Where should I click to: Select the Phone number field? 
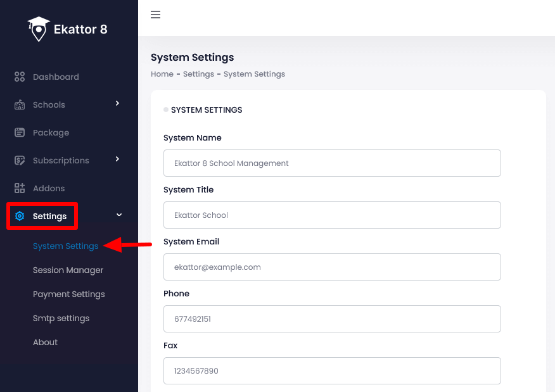tap(332, 319)
